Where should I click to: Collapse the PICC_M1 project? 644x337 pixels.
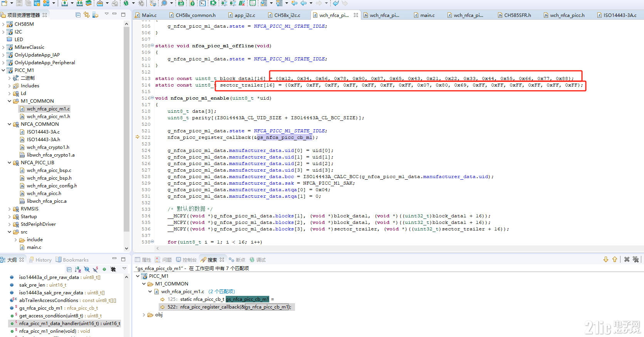pyautogui.click(x=3, y=70)
